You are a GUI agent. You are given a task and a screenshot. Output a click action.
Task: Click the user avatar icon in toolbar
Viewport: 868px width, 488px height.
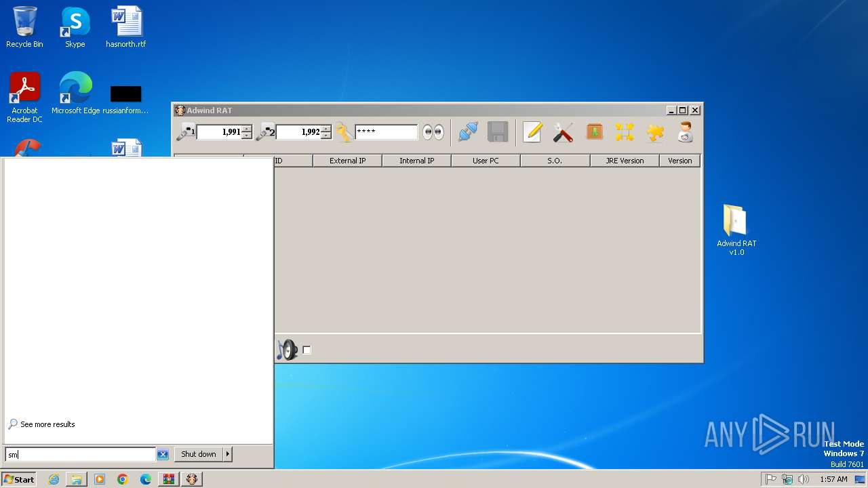[x=686, y=132]
